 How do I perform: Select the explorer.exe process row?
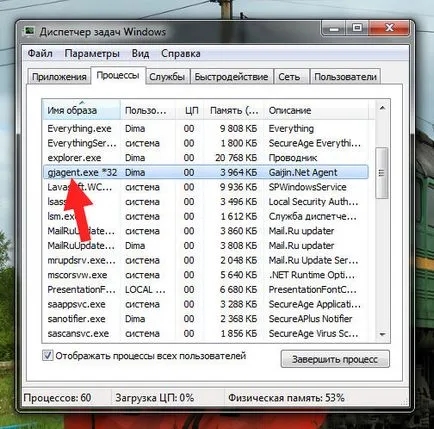[206, 158]
